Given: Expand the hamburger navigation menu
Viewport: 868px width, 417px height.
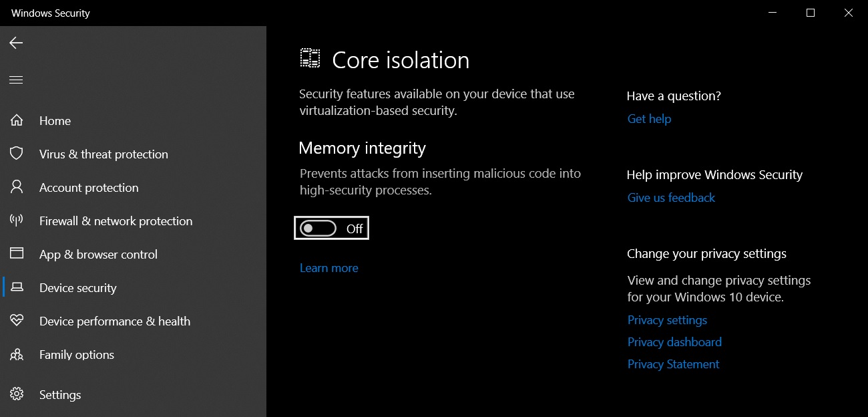Looking at the screenshot, I should point(16,80).
